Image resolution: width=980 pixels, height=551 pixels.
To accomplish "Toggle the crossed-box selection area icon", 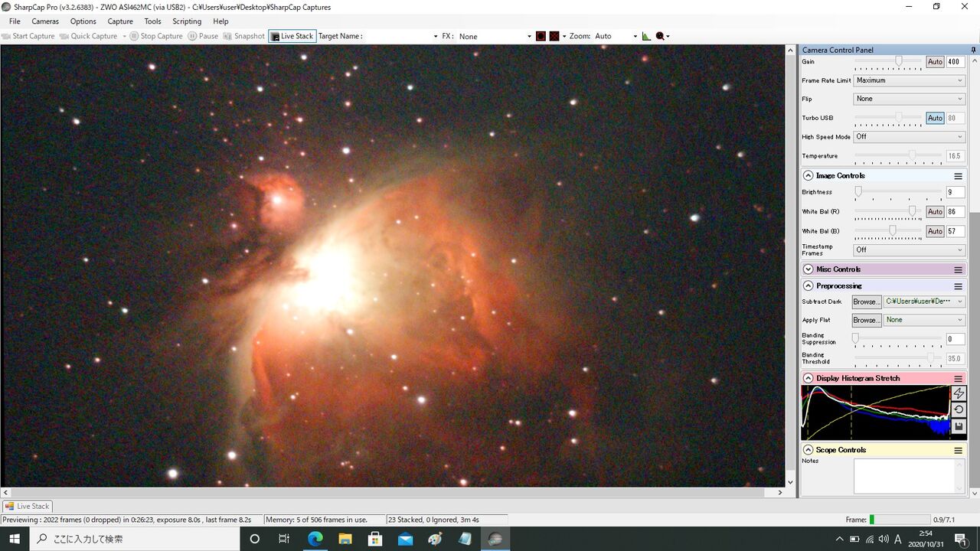I will click(554, 36).
